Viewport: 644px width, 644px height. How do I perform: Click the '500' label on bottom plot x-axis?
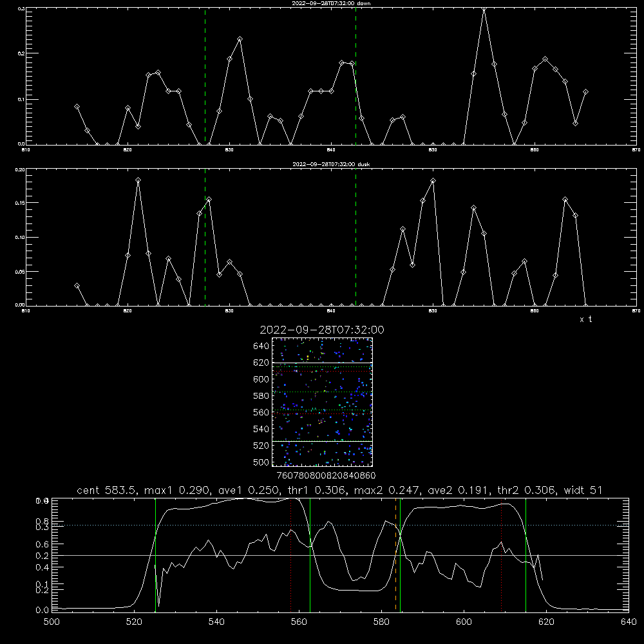[x=52, y=621]
